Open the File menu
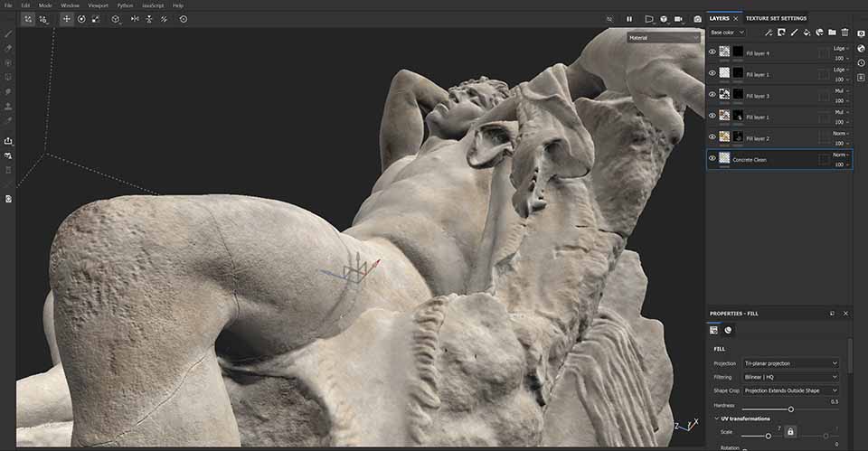Viewport: 868px width, 451px height. [x=8, y=5]
